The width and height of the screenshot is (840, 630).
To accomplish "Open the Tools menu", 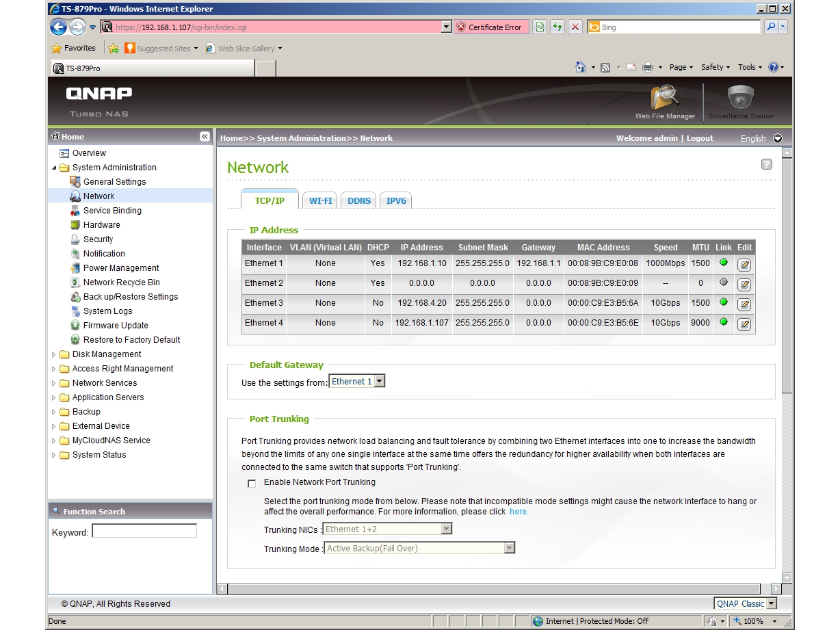I will 750,67.
